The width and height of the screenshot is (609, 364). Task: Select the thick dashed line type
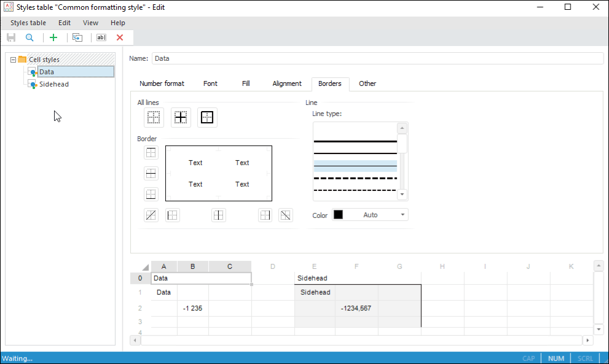pyautogui.click(x=355, y=178)
